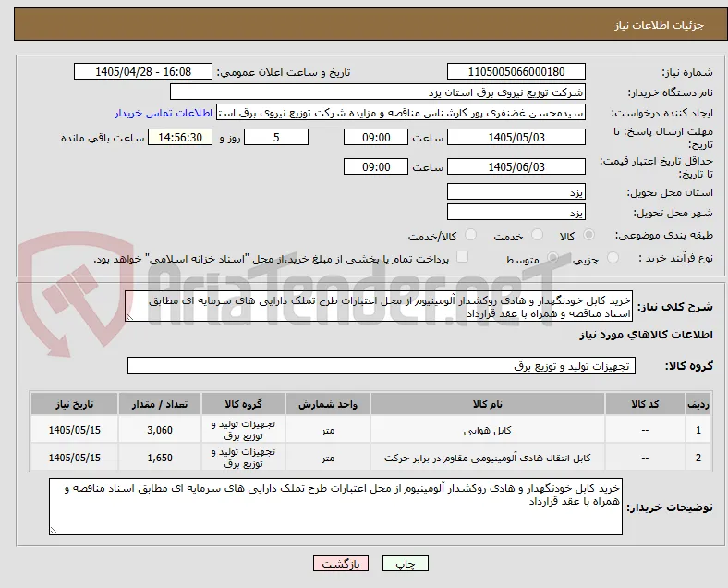Click the announcement date field 1405/04/28 - 16:08
The width and height of the screenshot is (728, 588).
pyautogui.click(x=143, y=72)
